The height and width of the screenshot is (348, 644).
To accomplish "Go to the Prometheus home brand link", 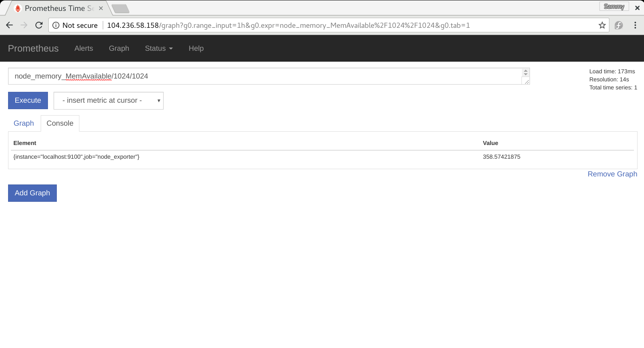I will coord(33,48).
